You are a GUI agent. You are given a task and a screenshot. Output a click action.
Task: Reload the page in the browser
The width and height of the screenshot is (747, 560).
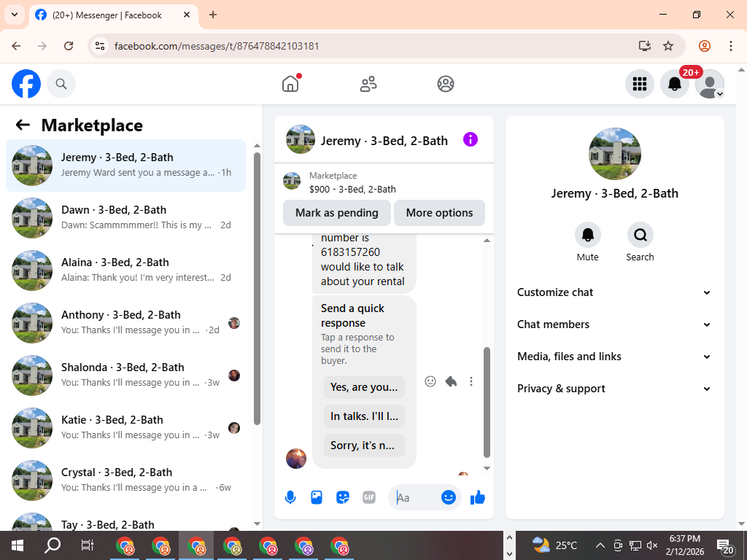(69, 46)
